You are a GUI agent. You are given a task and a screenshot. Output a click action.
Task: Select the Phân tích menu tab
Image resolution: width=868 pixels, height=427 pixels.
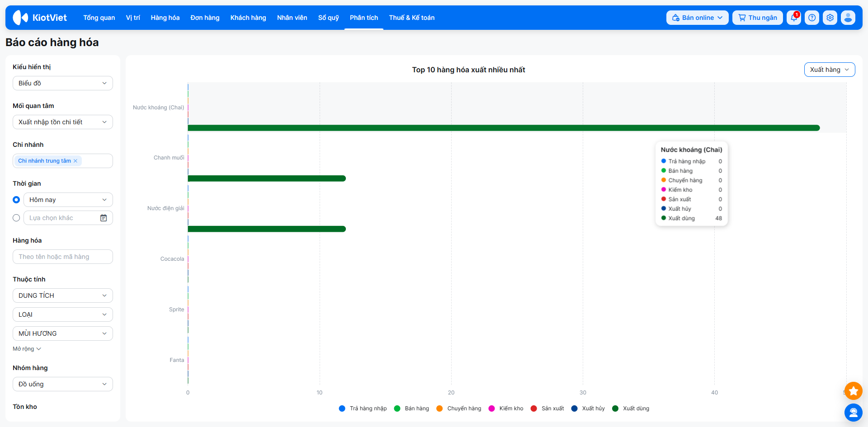point(364,18)
